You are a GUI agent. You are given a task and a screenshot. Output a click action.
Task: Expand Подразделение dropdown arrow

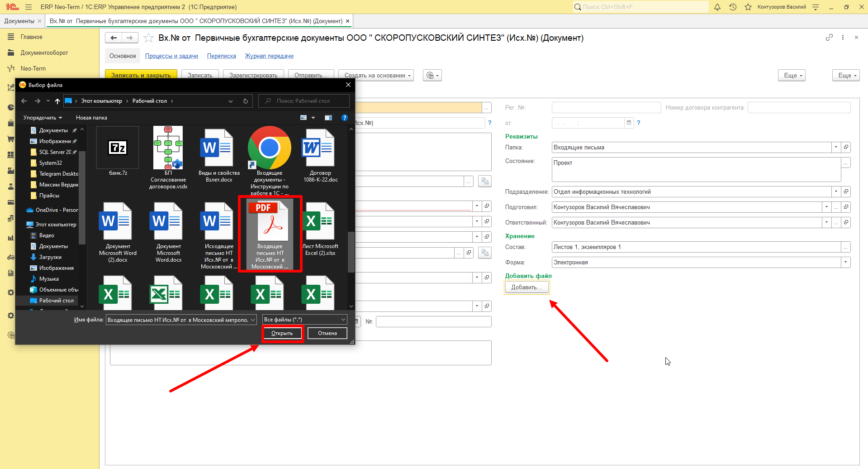click(836, 191)
